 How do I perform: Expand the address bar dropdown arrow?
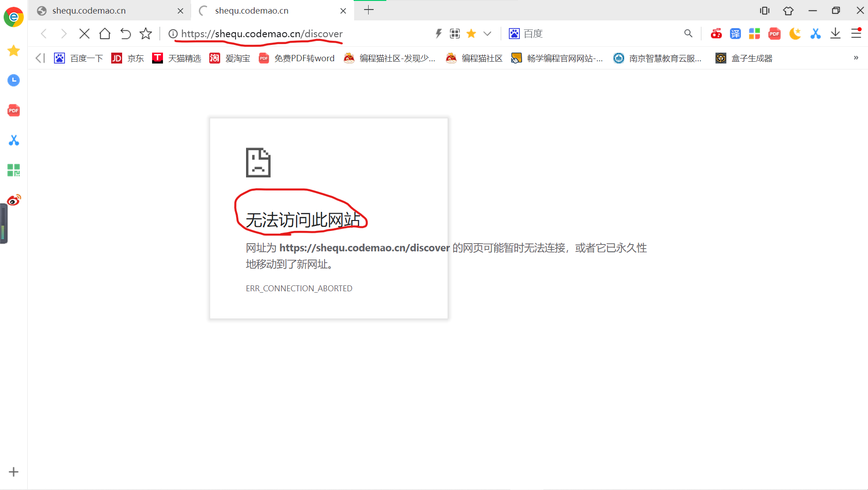pyautogui.click(x=488, y=34)
